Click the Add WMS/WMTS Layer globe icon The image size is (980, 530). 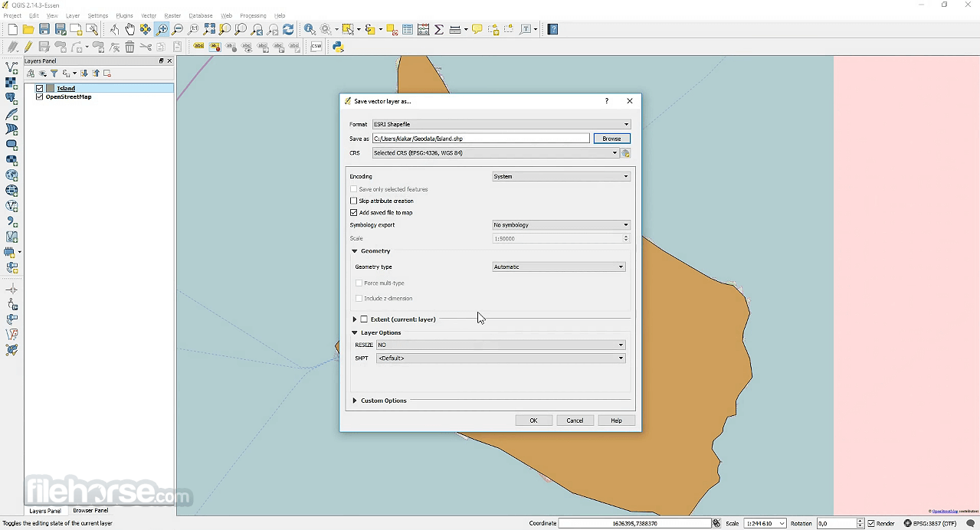coord(11,175)
